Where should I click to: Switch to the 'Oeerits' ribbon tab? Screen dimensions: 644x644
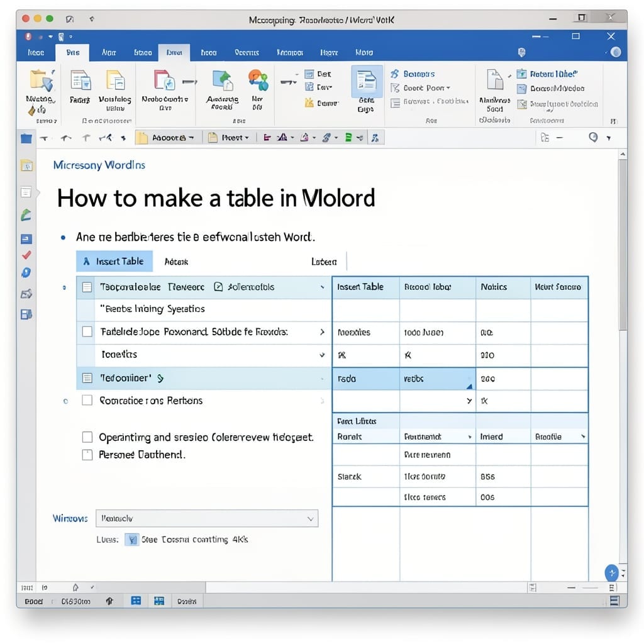click(247, 53)
